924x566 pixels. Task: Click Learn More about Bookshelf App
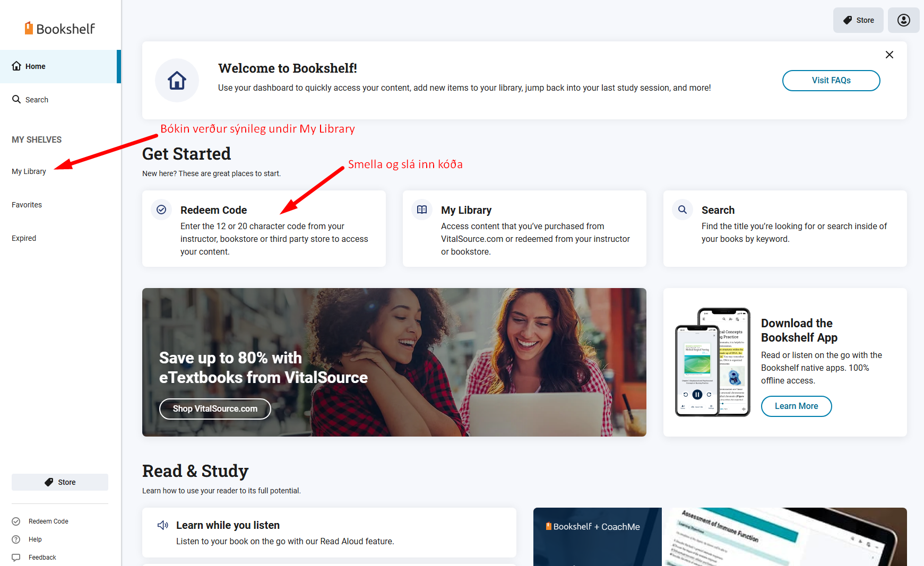coord(796,406)
